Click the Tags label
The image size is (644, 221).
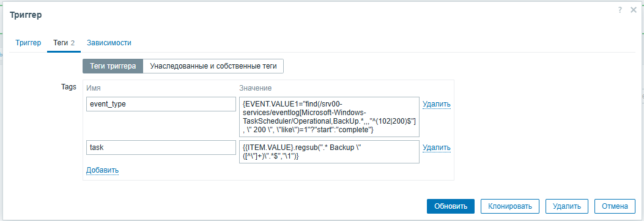click(x=68, y=87)
